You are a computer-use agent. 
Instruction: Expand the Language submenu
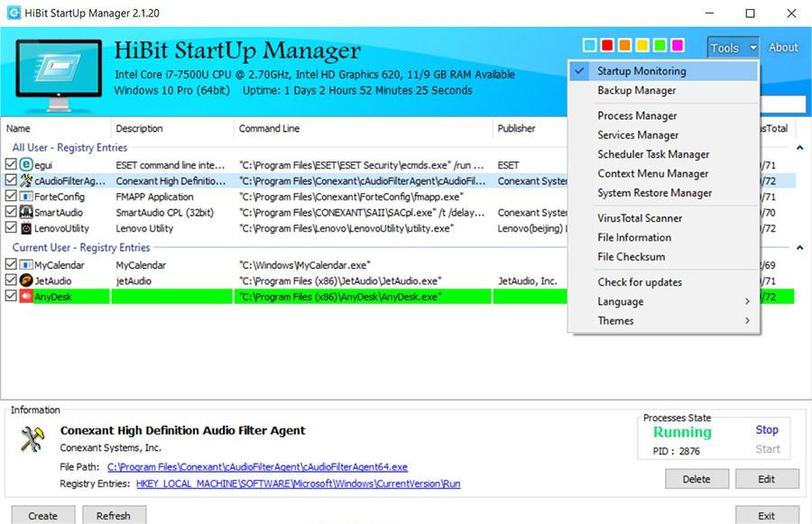pyautogui.click(x=663, y=301)
